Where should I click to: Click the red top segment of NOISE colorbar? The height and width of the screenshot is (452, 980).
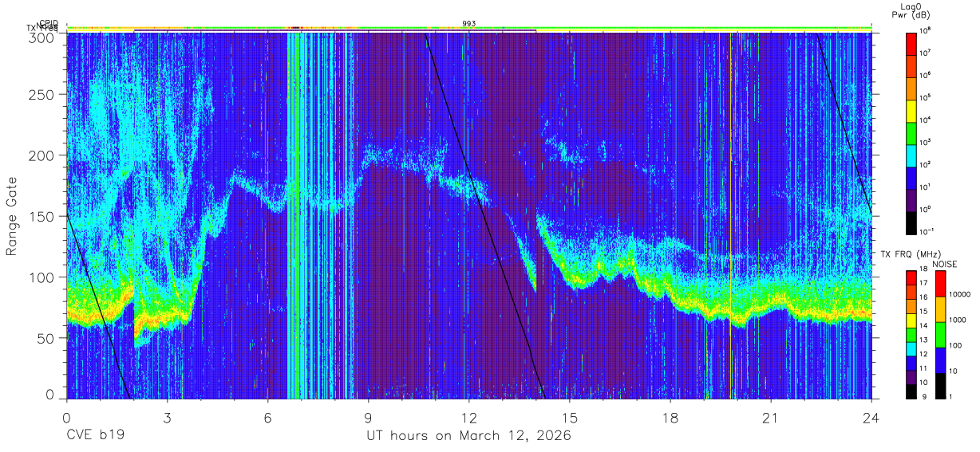coord(941,284)
